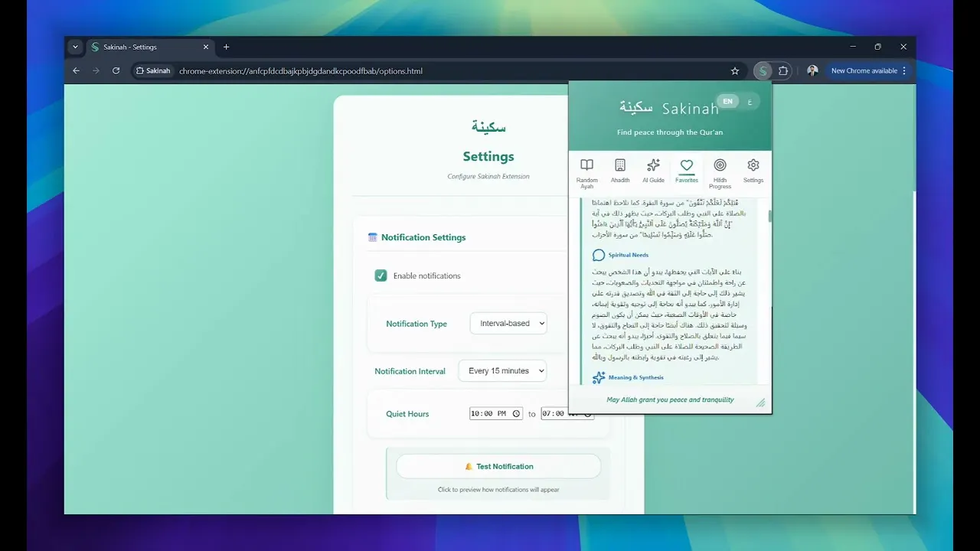Maximize the Chrome window
Image resolution: width=980 pixels, height=551 pixels.
pos(878,47)
